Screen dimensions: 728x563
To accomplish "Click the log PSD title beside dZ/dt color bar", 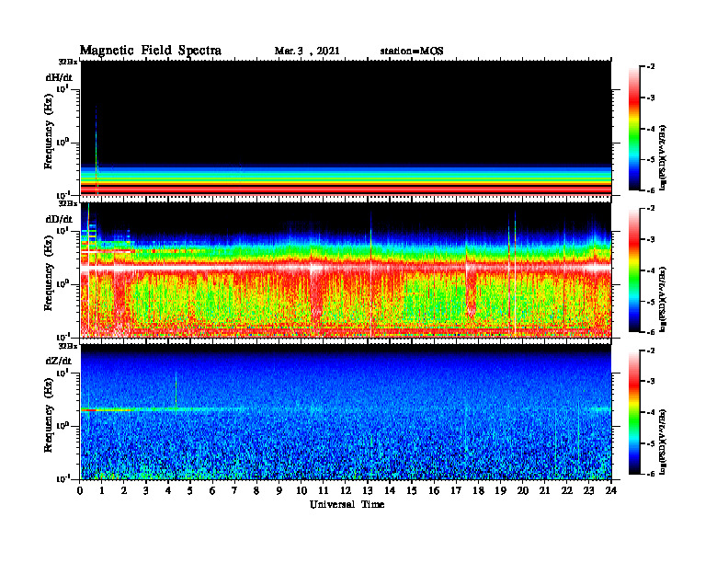I will point(664,442).
